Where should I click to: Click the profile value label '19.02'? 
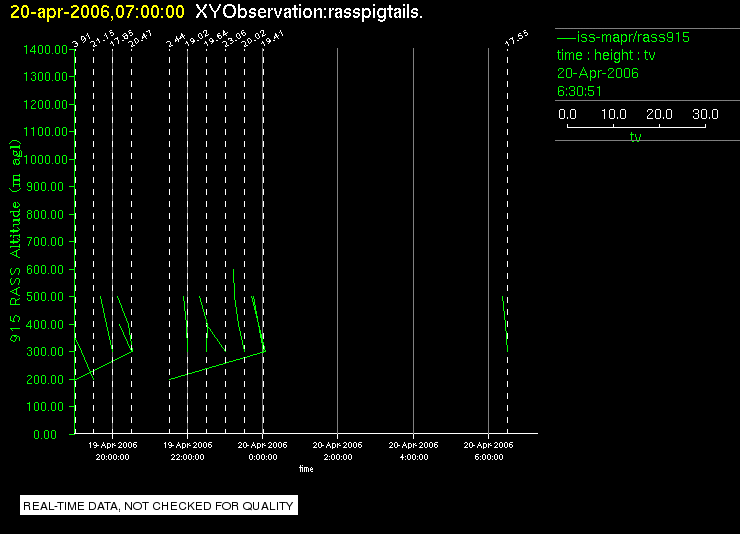(196, 39)
